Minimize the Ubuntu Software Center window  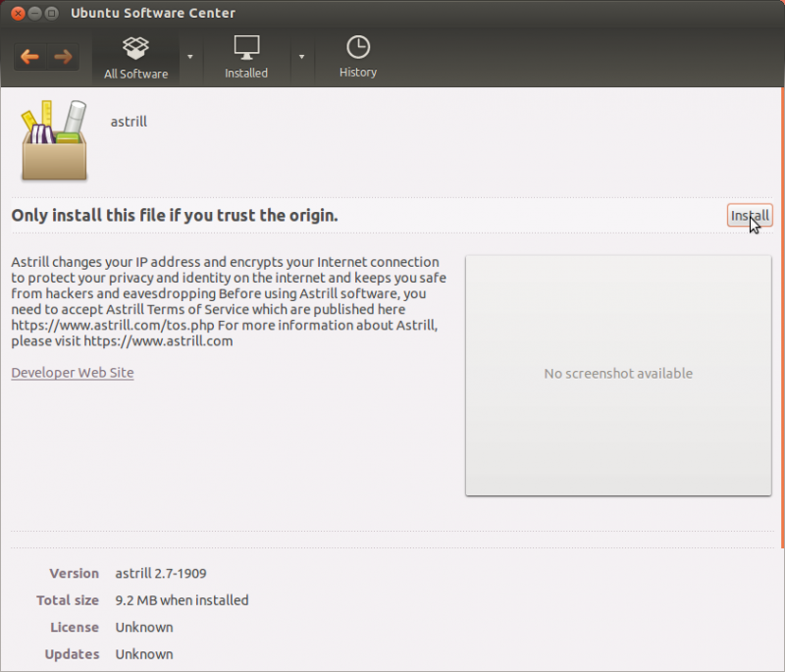(x=34, y=13)
